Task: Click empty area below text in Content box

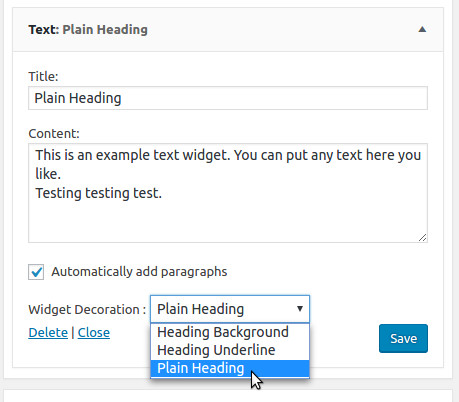Action: [x=228, y=220]
